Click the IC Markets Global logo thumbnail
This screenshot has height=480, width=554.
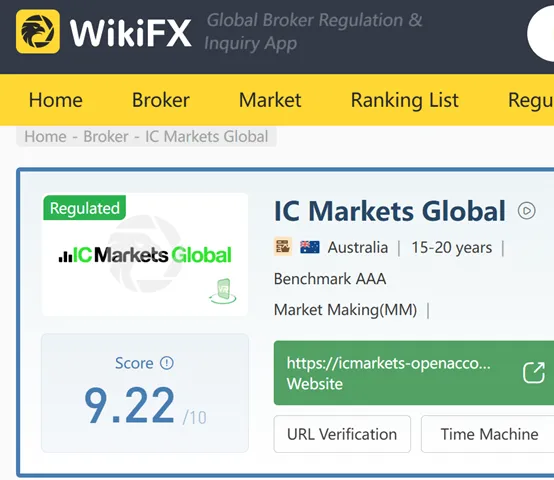(145, 254)
